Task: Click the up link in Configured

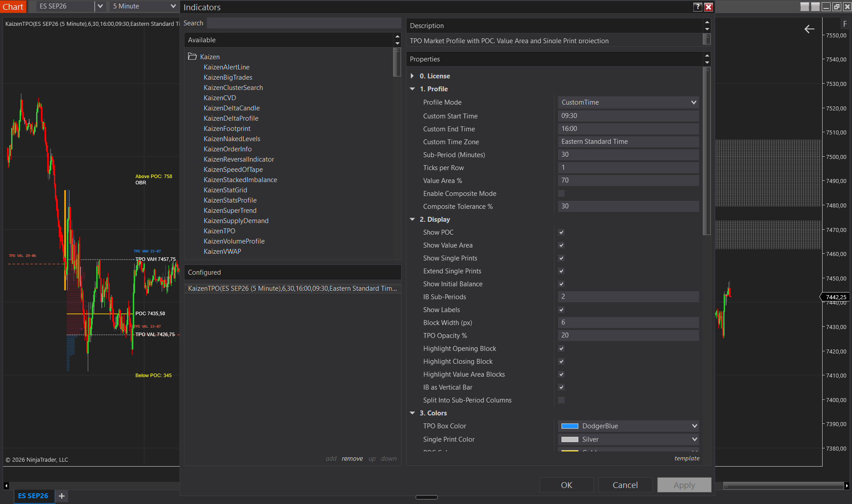Action: coord(372,459)
